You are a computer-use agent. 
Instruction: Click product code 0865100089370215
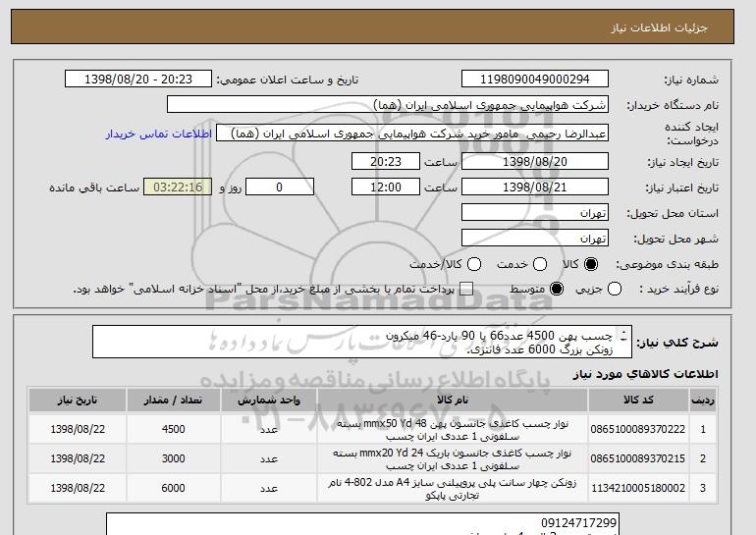(x=638, y=458)
